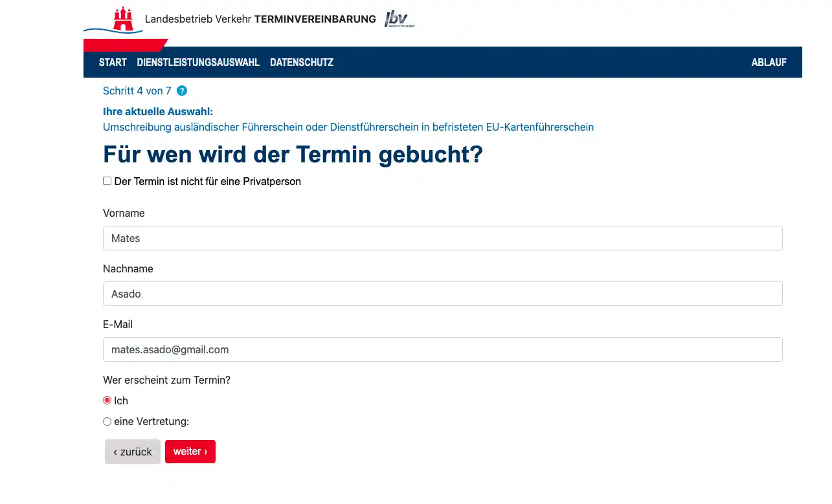Screen dimensions: 832x504
Task: Click the "zurück" button
Action: (x=132, y=451)
